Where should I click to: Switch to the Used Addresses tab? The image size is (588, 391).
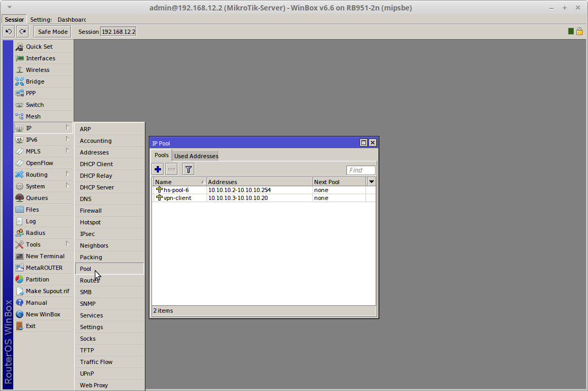click(196, 156)
